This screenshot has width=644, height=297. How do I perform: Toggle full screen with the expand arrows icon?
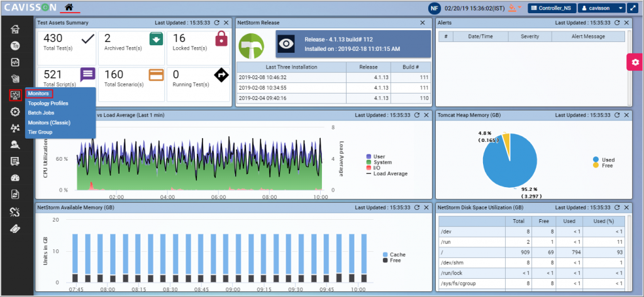633,8
